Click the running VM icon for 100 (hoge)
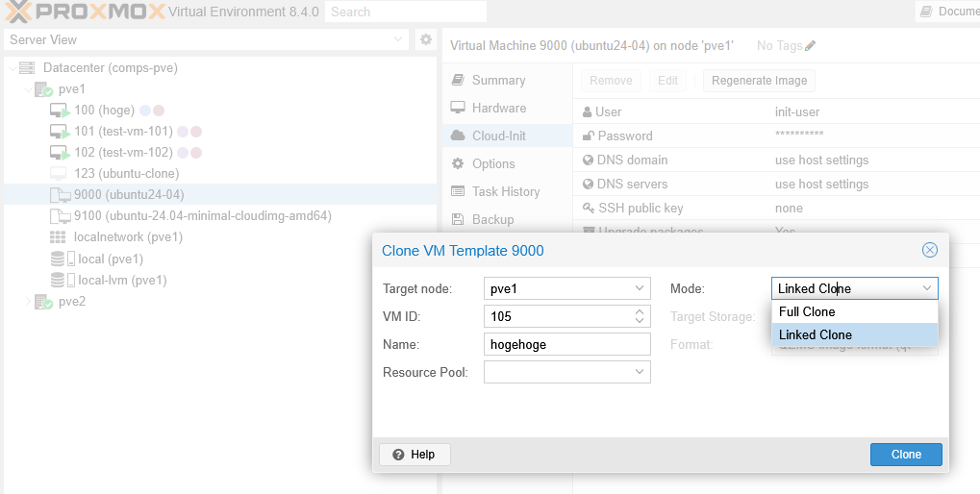Image resolution: width=980 pixels, height=494 pixels. point(60,111)
